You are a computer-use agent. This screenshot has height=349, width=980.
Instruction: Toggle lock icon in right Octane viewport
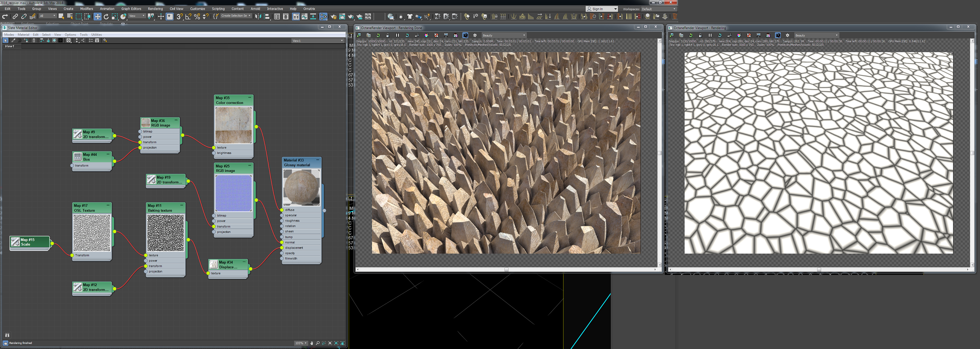click(700, 35)
